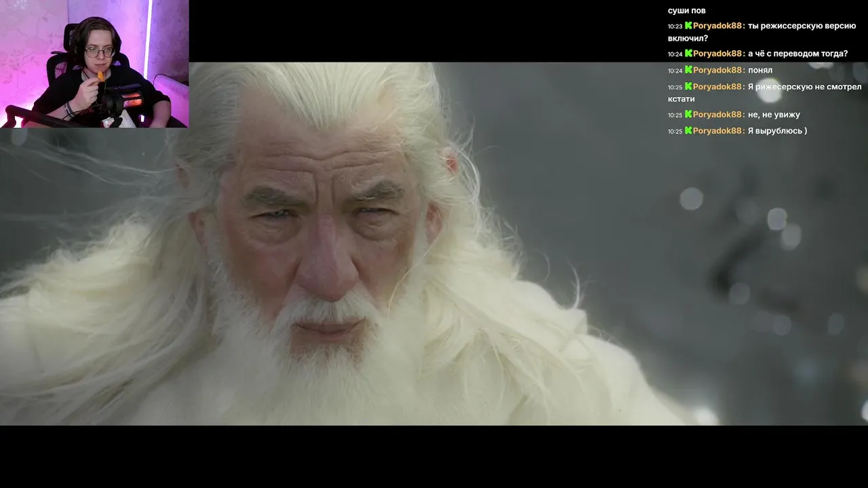Click the 10:25 timestamp on "Я рижесерскую не смотрел"
The height and width of the screenshot is (488, 868).
[x=675, y=87]
